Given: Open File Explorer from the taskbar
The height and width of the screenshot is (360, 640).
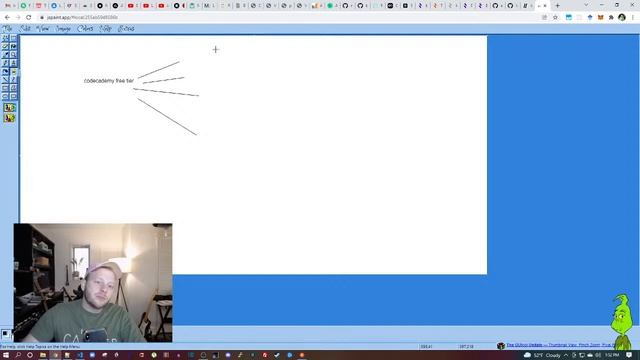Looking at the screenshot, I should coord(42,355).
